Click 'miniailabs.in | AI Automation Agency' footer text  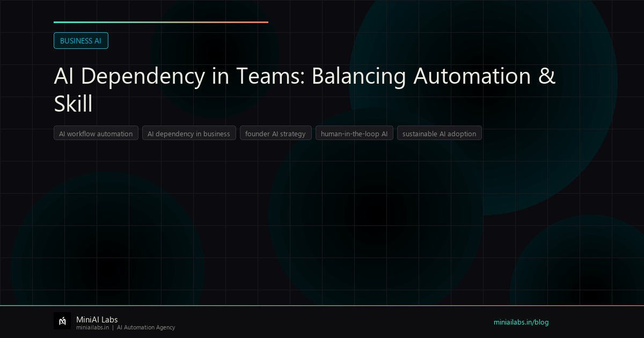click(x=126, y=327)
